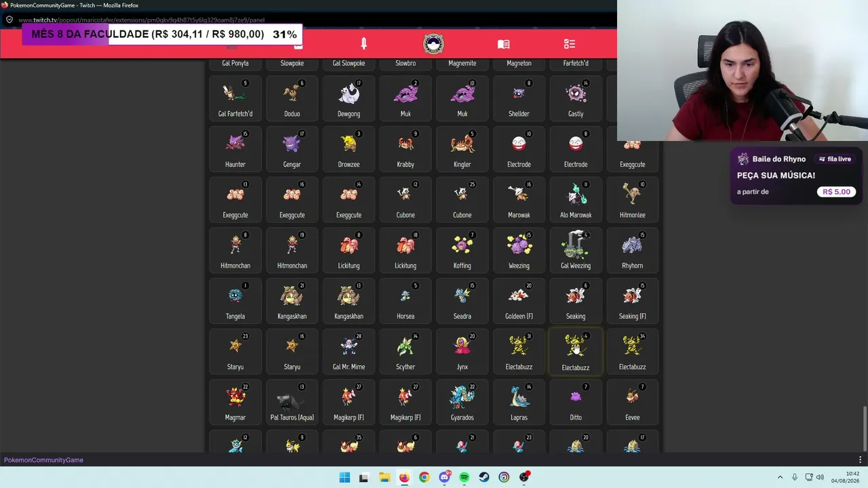Viewport: 868px width, 488px height.
Task: Open the checklist missions tab icon
Action: coord(570,44)
